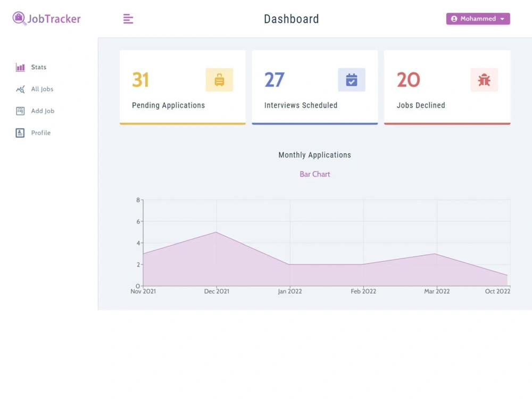The image size is (532, 399).
Task: Click the Stats bar chart icon
Action: (x=20, y=67)
